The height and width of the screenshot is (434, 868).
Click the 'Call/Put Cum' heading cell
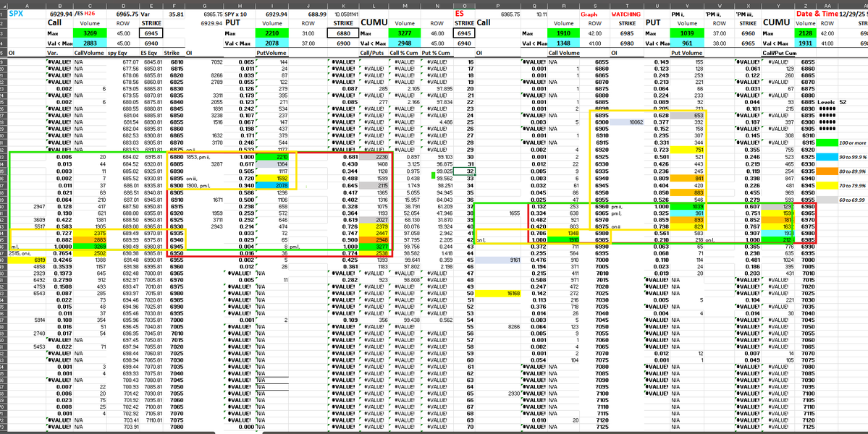coord(779,54)
